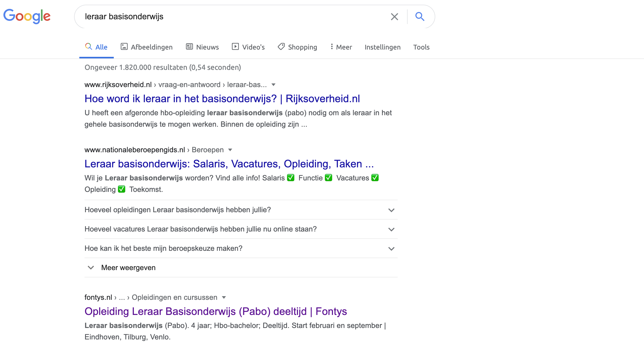The image size is (644, 353).
Task: Expand 'Hoe kan ik het beste mijn beroepskeuze' question
Action: pyautogui.click(x=241, y=248)
